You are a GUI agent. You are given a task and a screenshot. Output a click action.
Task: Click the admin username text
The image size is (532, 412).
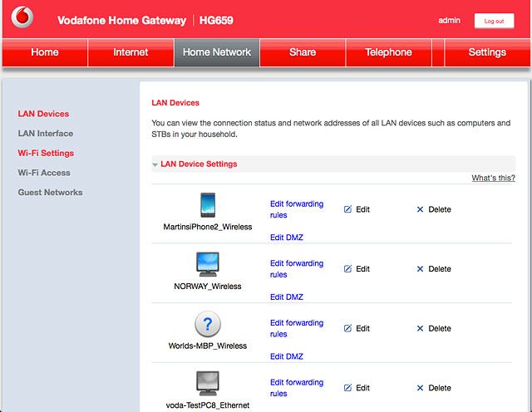tap(449, 21)
